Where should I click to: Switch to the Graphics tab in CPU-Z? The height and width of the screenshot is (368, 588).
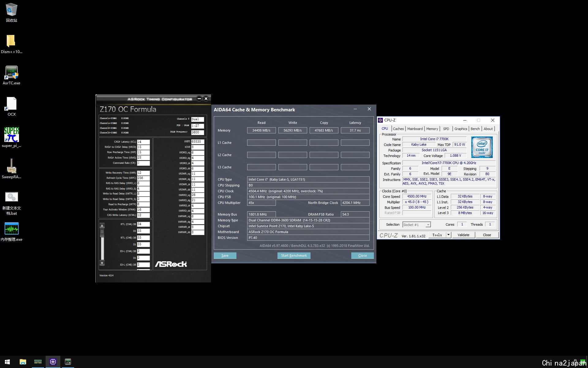461,129
